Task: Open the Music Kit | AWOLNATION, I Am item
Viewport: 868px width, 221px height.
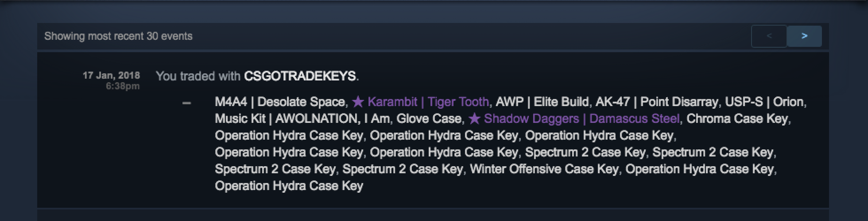Action: click(x=302, y=119)
